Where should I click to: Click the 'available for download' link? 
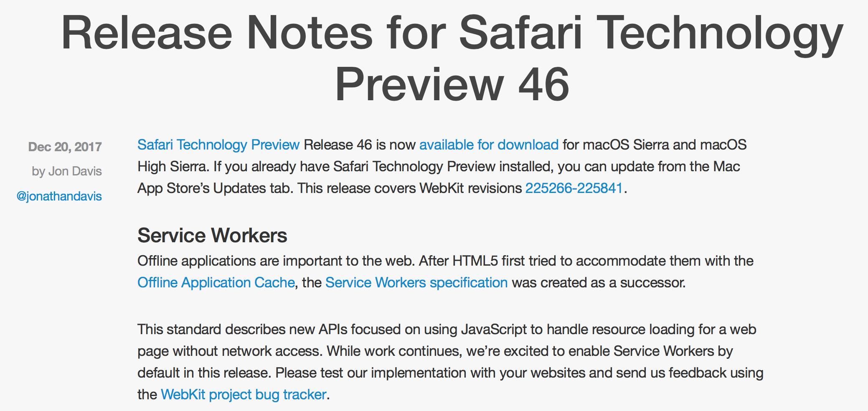(x=489, y=145)
